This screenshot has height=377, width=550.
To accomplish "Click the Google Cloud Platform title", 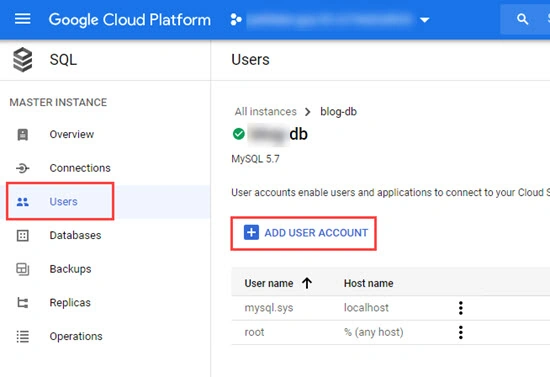I will point(129,20).
